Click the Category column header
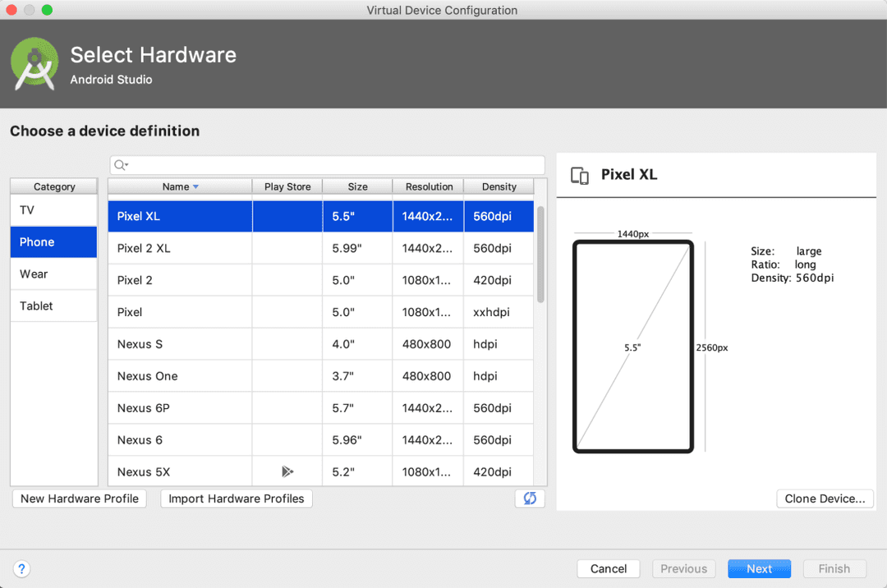The image size is (887, 588). 53,186
